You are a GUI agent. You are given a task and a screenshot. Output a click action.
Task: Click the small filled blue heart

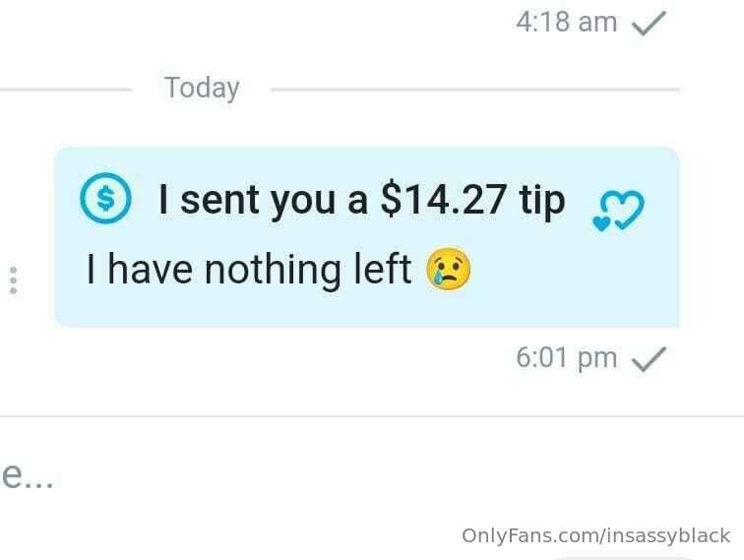click(x=601, y=223)
